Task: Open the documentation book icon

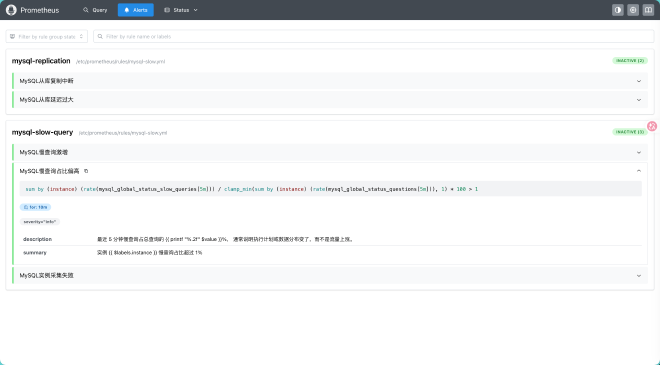Action: pos(648,10)
